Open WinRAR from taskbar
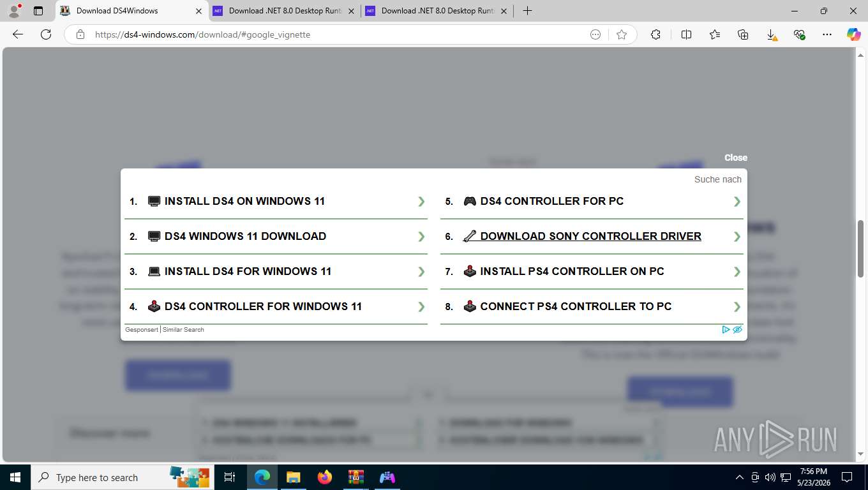 [356, 477]
